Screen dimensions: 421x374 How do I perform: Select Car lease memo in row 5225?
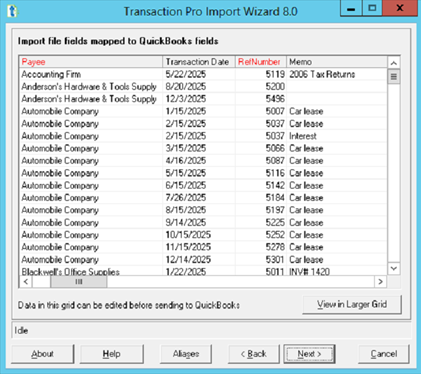[337, 222]
